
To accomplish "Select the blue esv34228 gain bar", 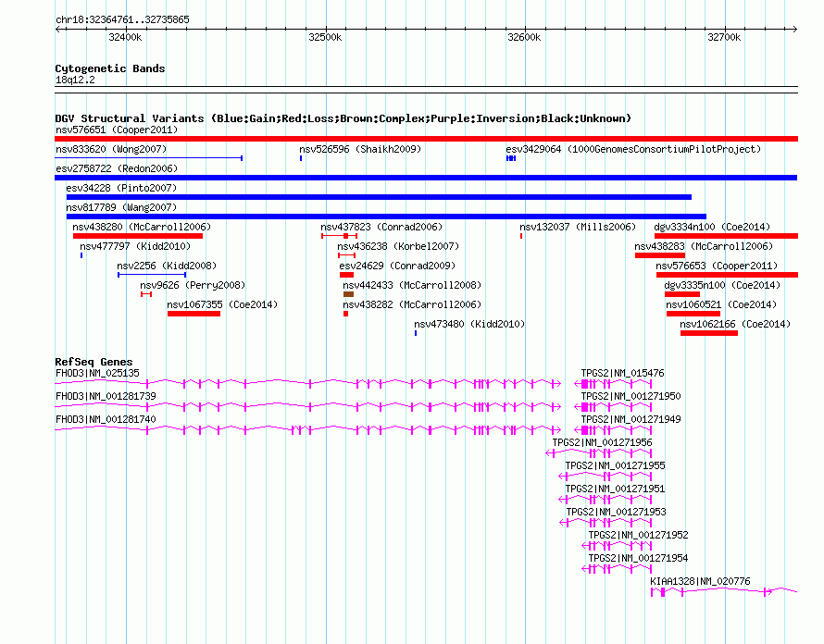I will point(379,197).
